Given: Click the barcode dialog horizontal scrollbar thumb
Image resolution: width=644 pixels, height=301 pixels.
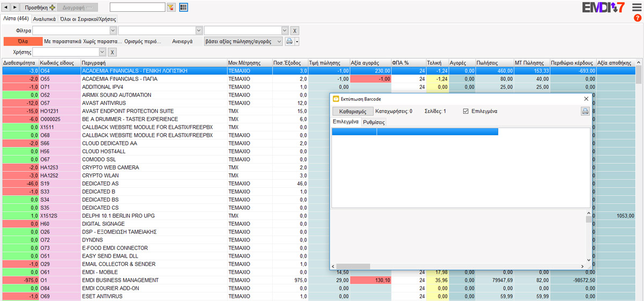Looking at the screenshot, I should [354, 267].
